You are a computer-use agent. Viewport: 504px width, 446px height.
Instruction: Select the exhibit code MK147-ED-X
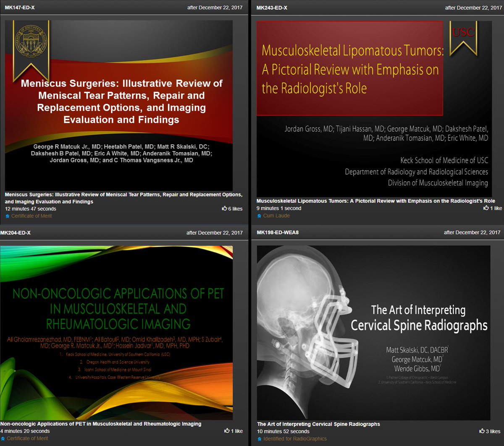[20, 8]
